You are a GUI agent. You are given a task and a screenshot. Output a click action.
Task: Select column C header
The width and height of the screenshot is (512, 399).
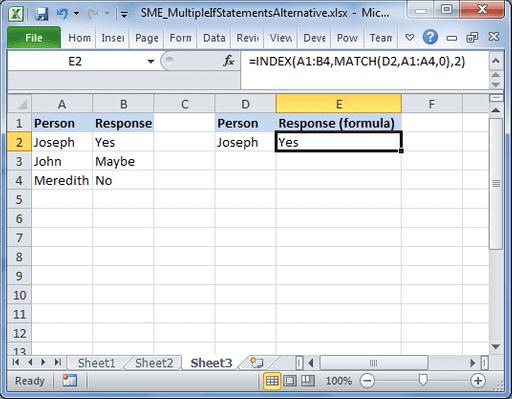click(185, 104)
